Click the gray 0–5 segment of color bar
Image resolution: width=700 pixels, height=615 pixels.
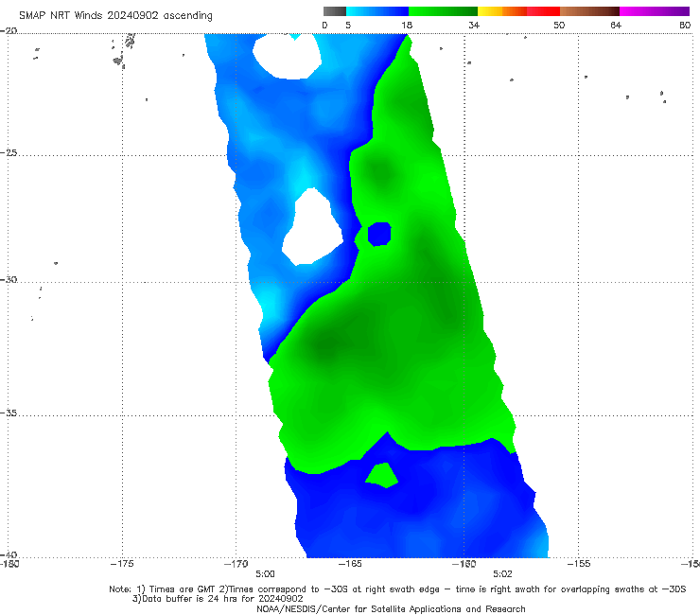(335, 11)
